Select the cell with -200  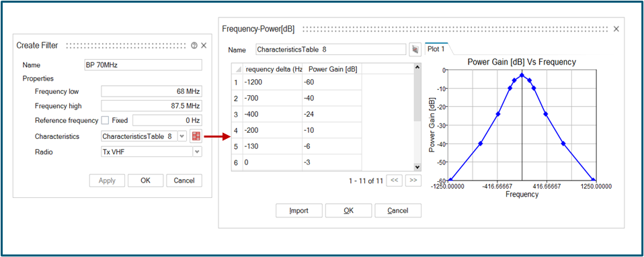[x=273, y=130]
